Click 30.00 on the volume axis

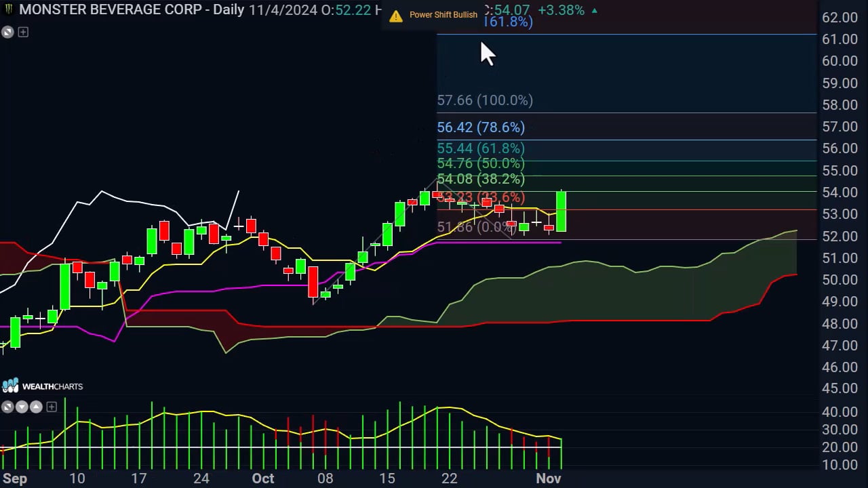(x=840, y=430)
